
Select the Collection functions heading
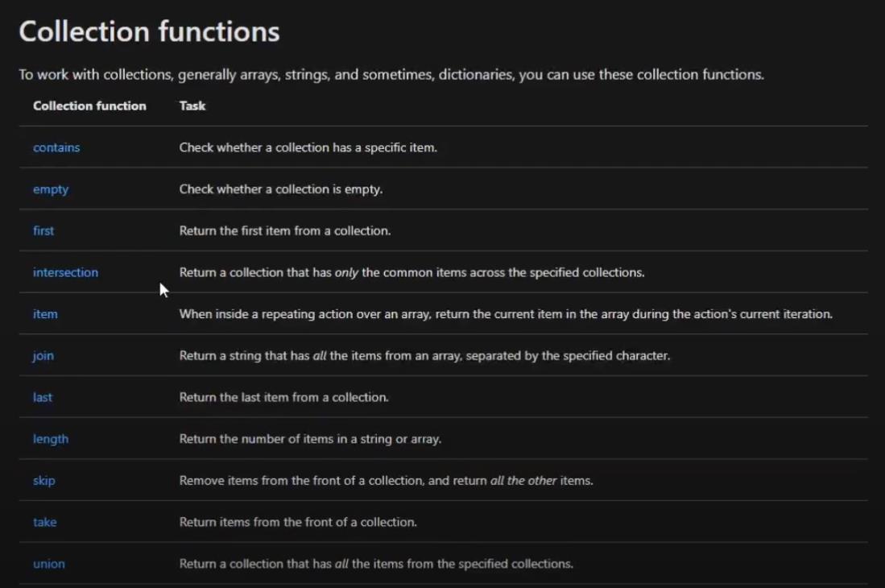pyautogui.click(x=150, y=31)
